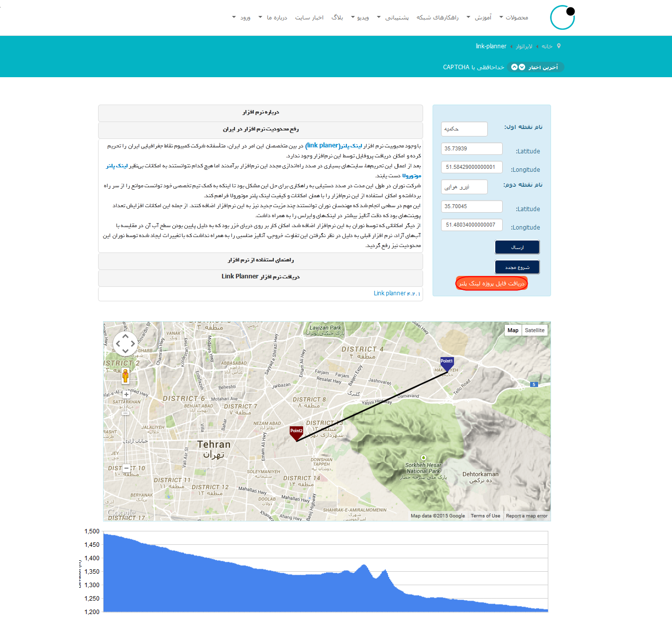
Task: Open the ویدیو dropdown menu
Action: coord(360,17)
